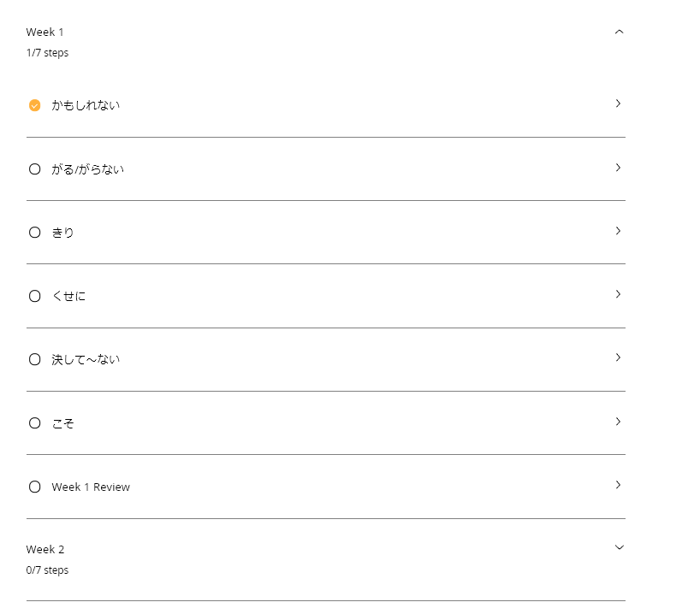Toggle the circle for くせに step
Viewport: 700px width, 614px height.
(x=35, y=296)
